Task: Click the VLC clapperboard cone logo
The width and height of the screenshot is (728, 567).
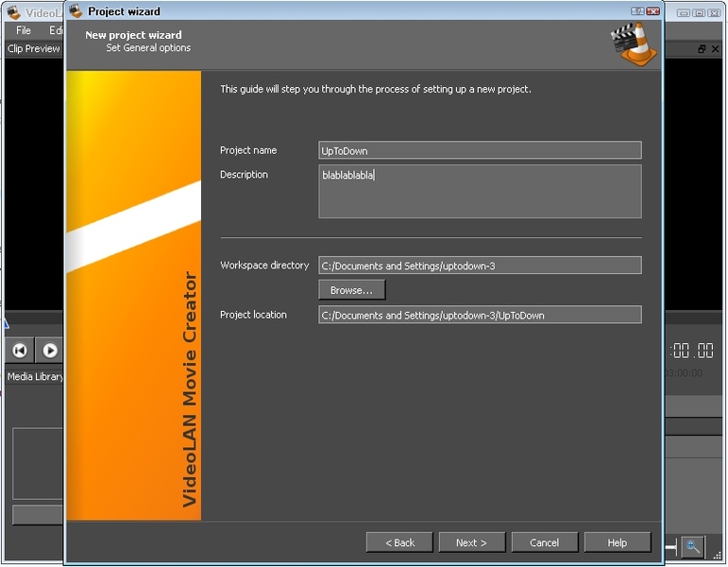Action: pyautogui.click(x=634, y=44)
